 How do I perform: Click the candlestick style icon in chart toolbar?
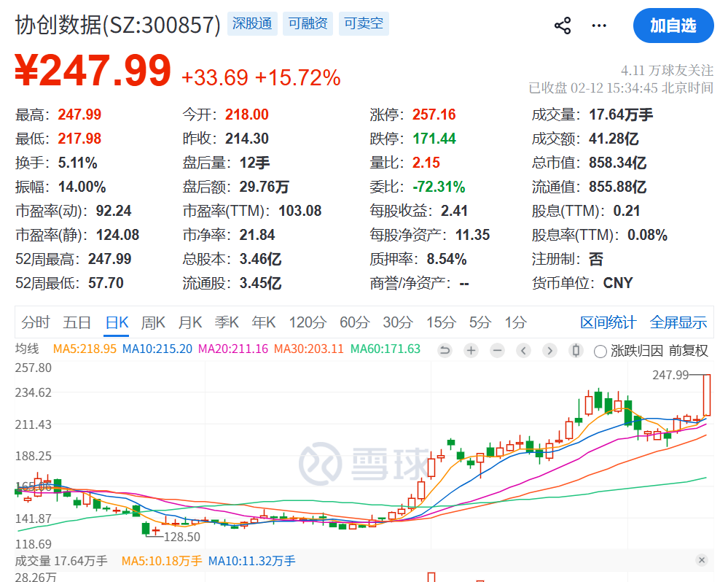tap(576, 351)
